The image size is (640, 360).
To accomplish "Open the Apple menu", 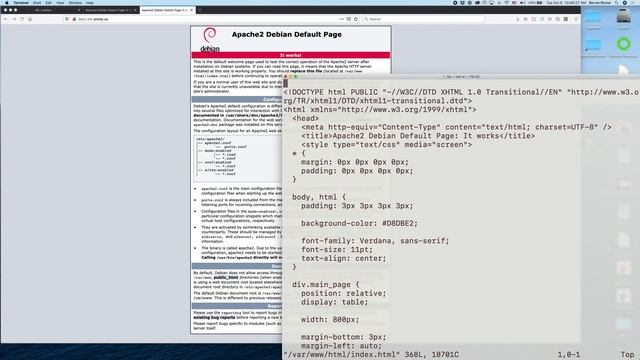I will pyautogui.click(x=7, y=2).
